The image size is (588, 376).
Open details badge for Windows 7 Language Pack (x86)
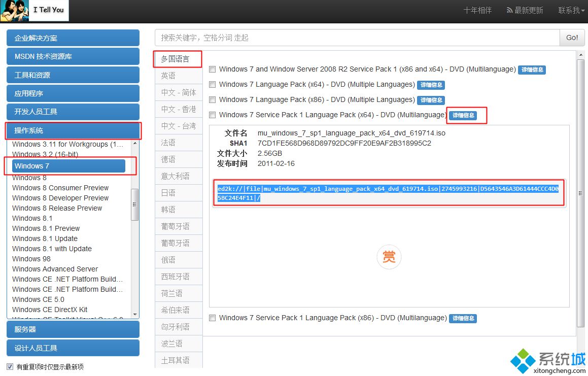[431, 100]
